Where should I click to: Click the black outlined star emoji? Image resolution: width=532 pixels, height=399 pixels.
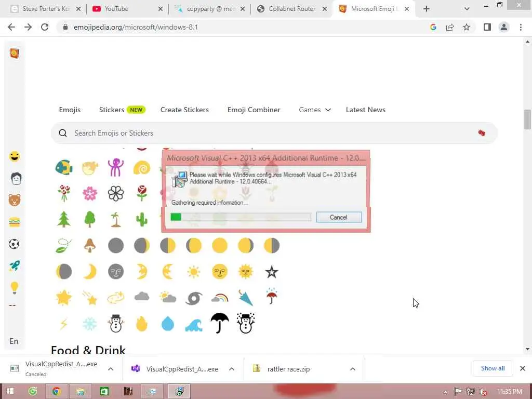(x=271, y=272)
